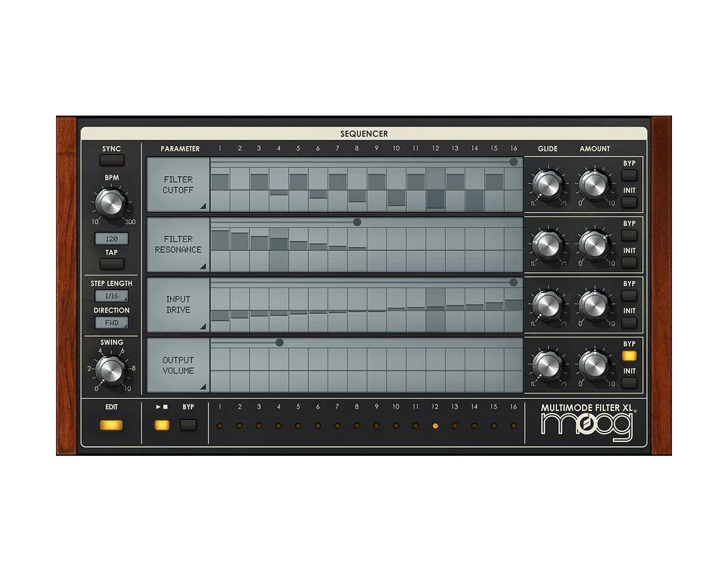
Task: Adjust the SWING knob
Action: [x=111, y=371]
